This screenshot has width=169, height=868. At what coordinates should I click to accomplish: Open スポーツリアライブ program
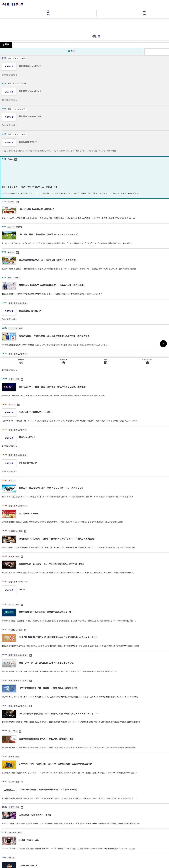point(28,865)
